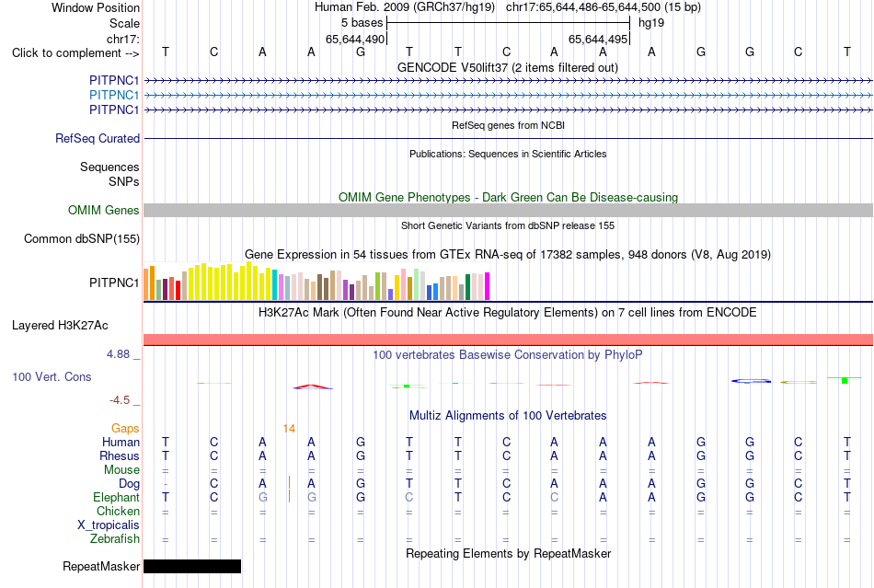This screenshot has width=874, height=588.
Task: Click the RepeatMasker track label
Action: point(101,566)
